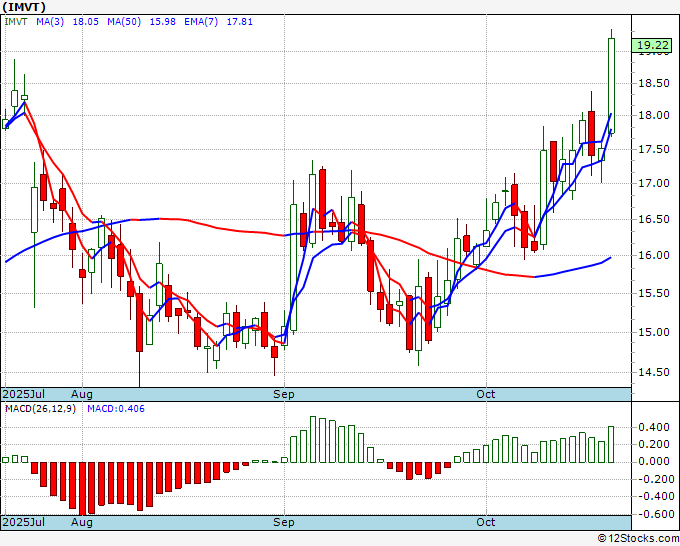Click the 12Stocks.com copyright text
The height and width of the screenshot is (546, 680).
(638, 539)
